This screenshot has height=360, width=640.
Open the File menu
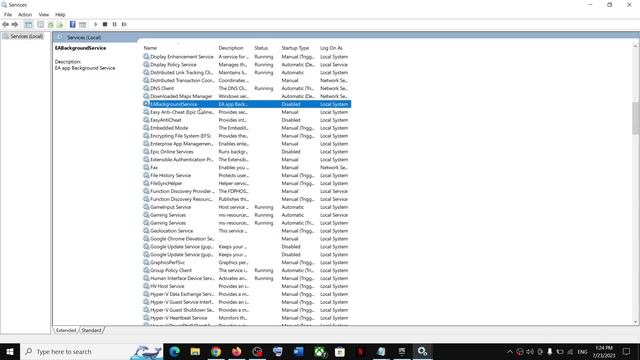pos(8,14)
